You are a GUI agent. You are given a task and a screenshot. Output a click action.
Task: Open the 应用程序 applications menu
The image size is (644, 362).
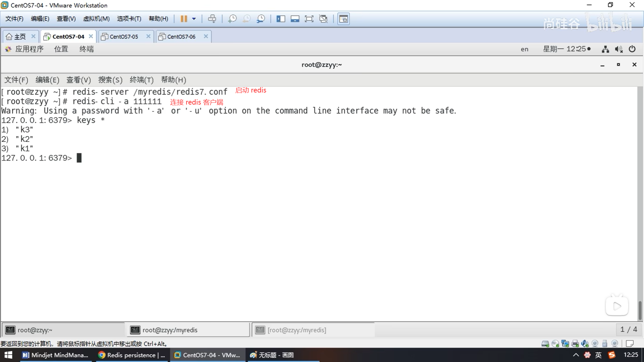pos(29,49)
